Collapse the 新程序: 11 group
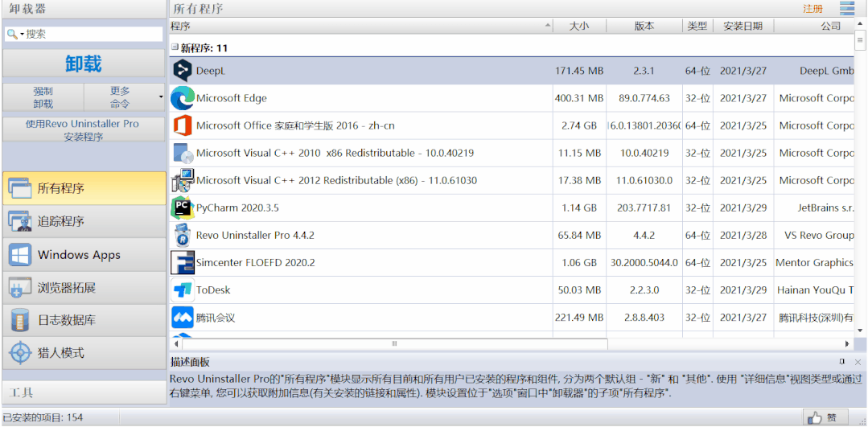The width and height of the screenshot is (868, 427). click(175, 47)
